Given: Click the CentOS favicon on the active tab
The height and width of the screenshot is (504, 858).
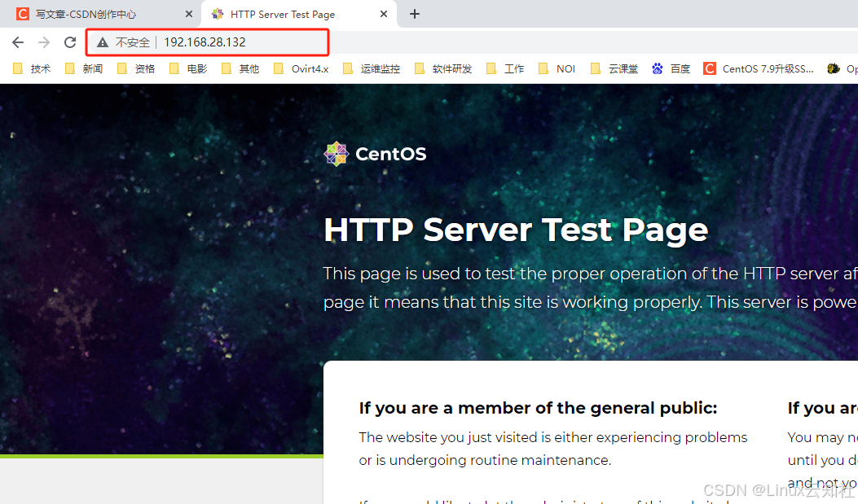Looking at the screenshot, I should [218, 14].
